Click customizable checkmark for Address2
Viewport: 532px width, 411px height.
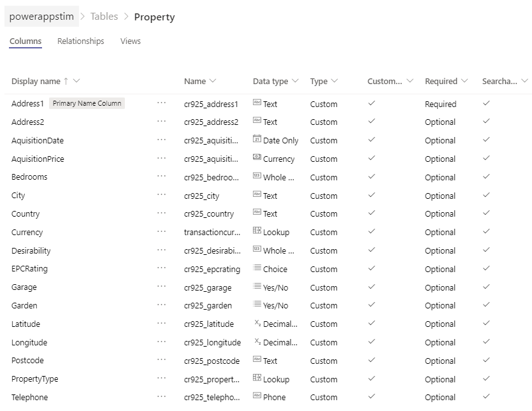point(371,121)
